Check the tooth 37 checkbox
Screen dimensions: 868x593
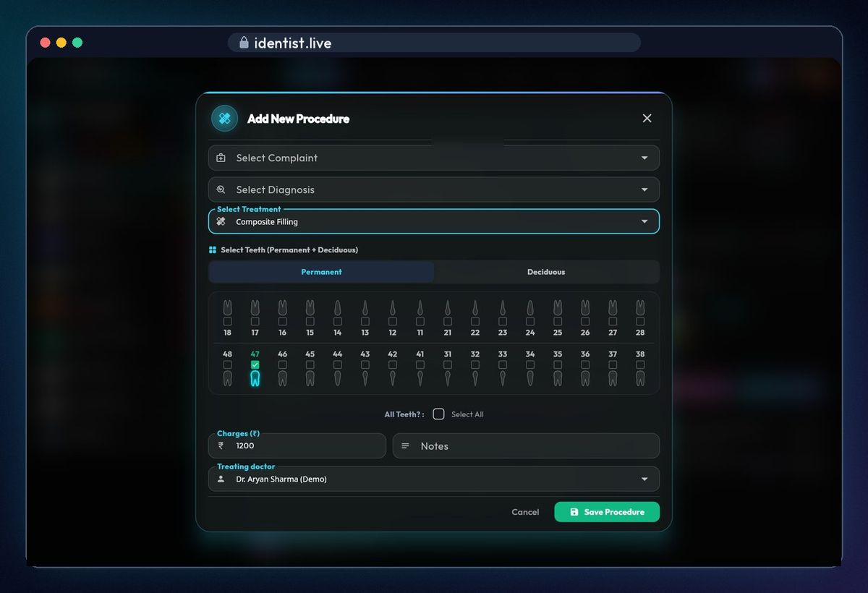(x=613, y=365)
